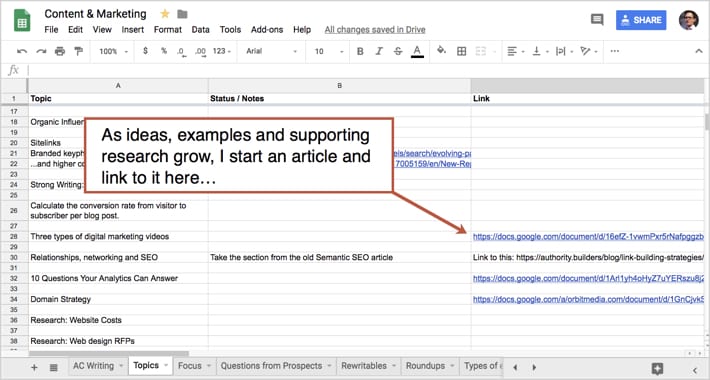Open the text color picker
This screenshot has width=710, height=380.
click(x=417, y=51)
